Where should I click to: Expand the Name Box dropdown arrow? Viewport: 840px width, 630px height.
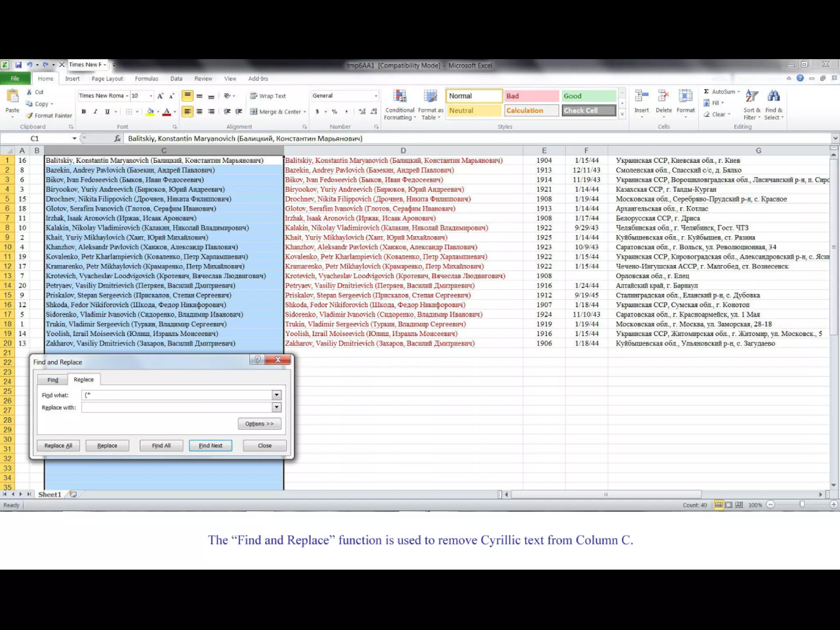(74, 139)
